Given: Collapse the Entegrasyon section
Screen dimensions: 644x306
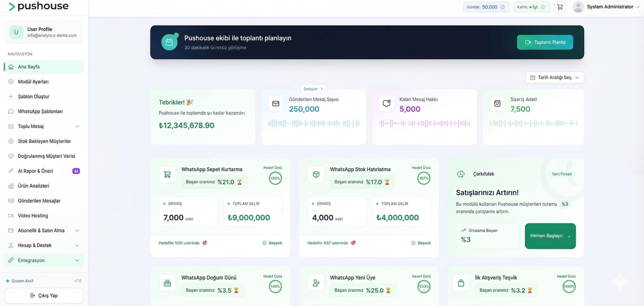Looking at the screenshot, I should [77, 260].
